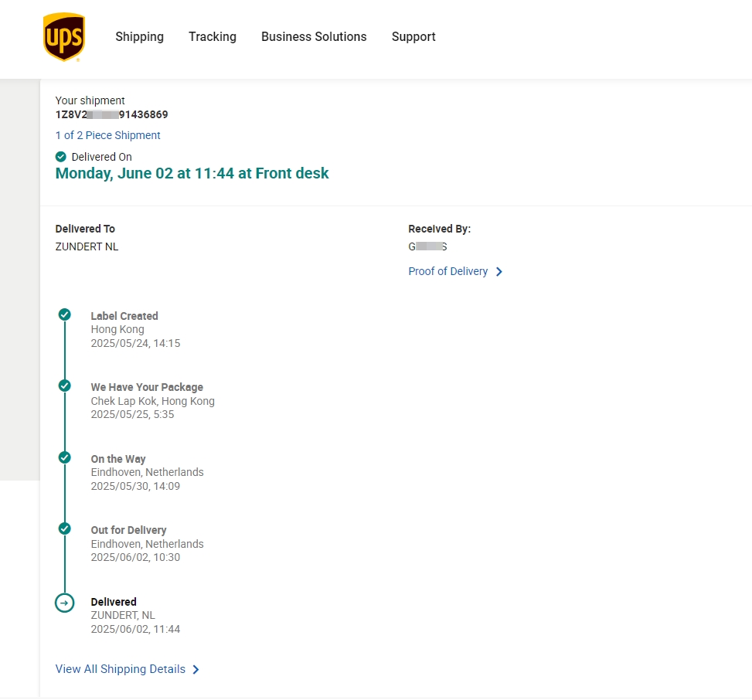Click the Delivered To heading

[x=85, y=229]
